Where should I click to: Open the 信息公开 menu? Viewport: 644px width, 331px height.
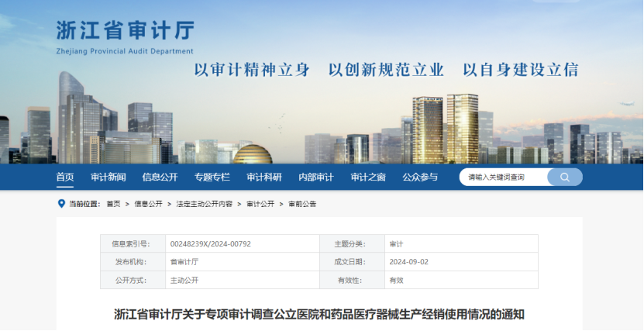tap(160, 178)
